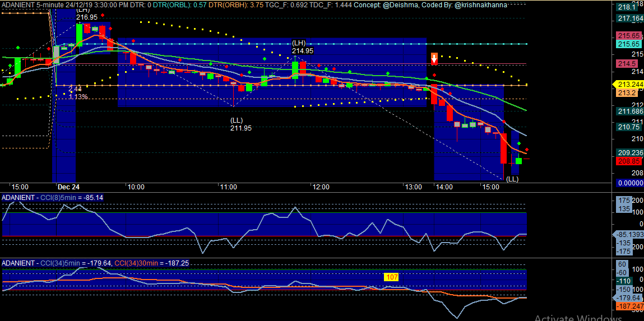The image size is (644, 321).
Task: Click the 175 level tag in CCI(8) pane
Action: click(x=624, y=201)
